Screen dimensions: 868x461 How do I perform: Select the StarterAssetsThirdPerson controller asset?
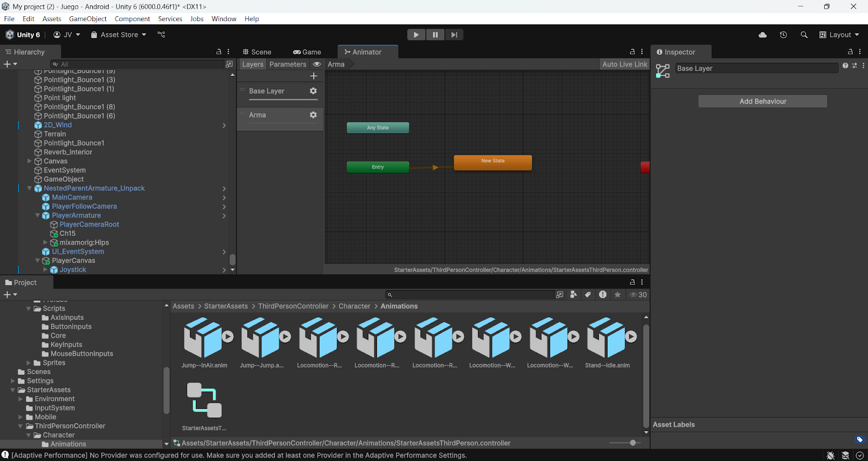tap(204, 407)
